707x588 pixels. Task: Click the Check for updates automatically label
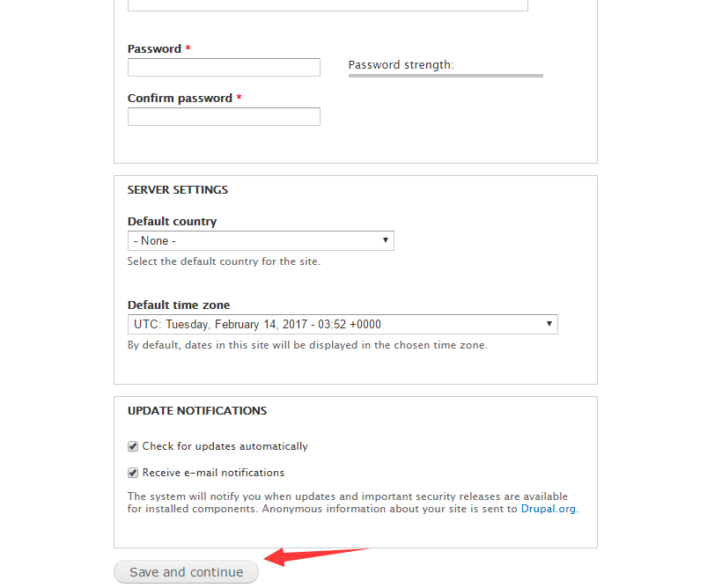tap(225, 446)
